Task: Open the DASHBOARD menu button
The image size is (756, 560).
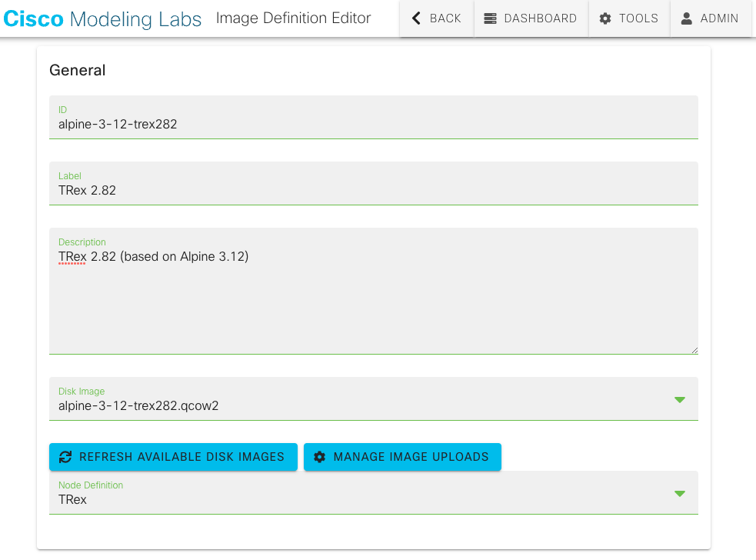Action: (x=531, y=18)
